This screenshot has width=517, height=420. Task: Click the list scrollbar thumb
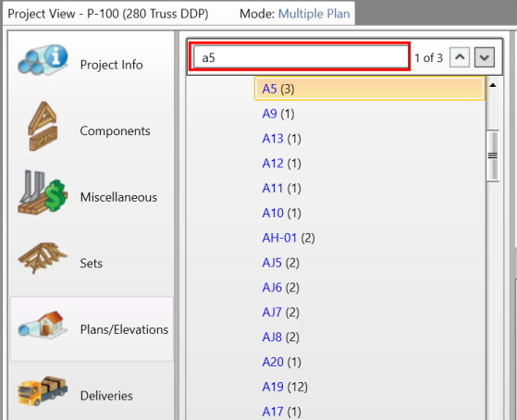pos(493,155)
